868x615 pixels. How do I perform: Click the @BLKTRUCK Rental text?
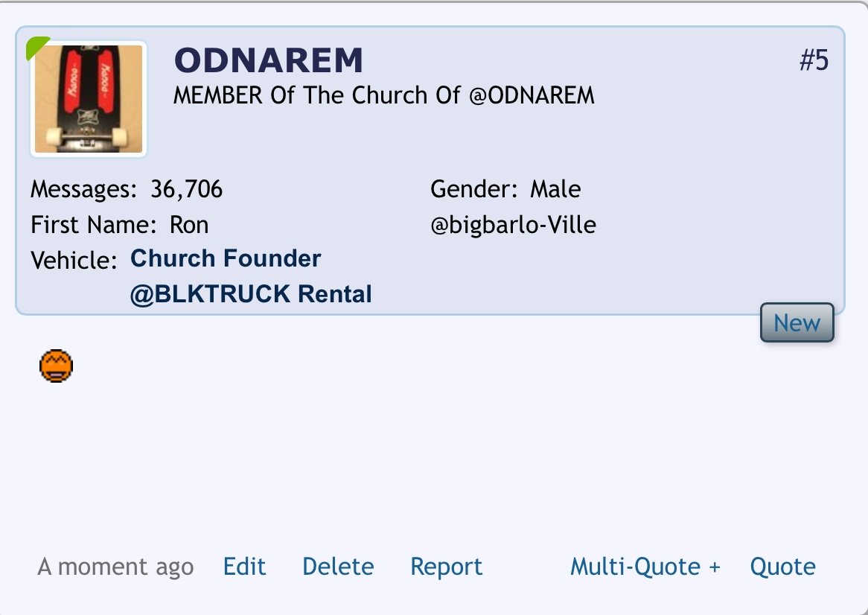pos(251,294)
